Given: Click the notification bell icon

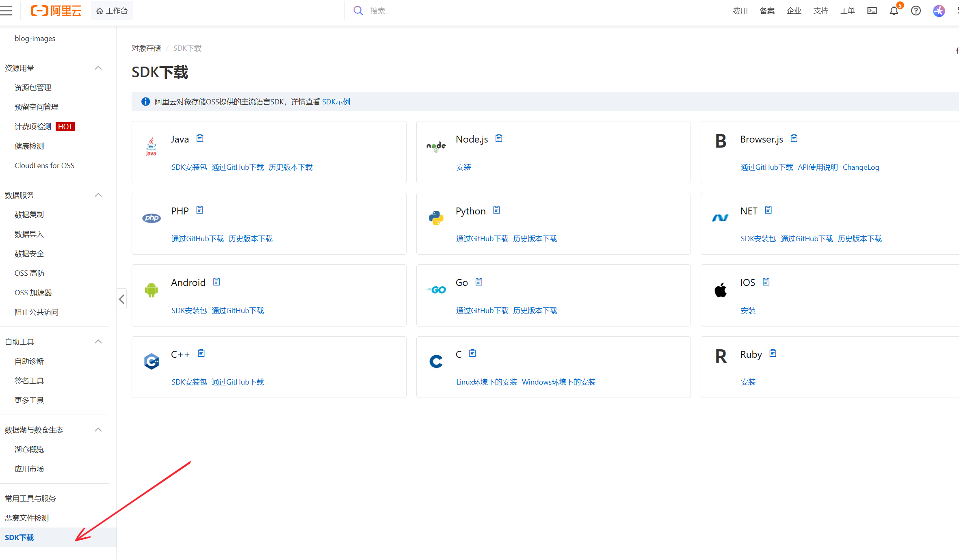Looking at the screenshot, I should coord(894,11).
